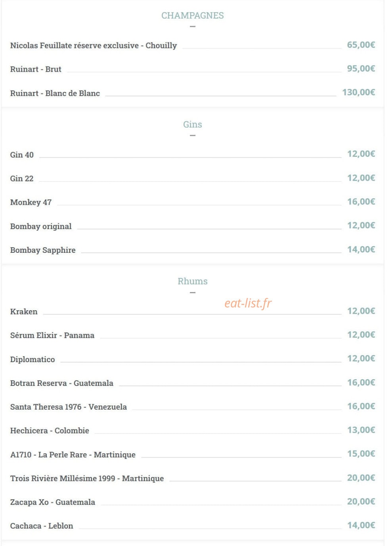This screenshot has width=392, height=546.
Task: Click Sérum Elixir - Panama
Action: (x=52, y=336)
